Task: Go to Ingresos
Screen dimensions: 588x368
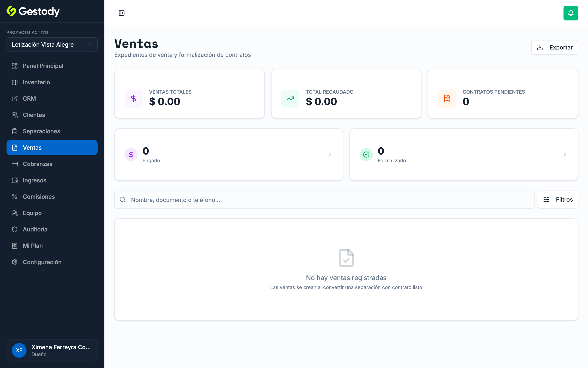Action: coord(52,180)
